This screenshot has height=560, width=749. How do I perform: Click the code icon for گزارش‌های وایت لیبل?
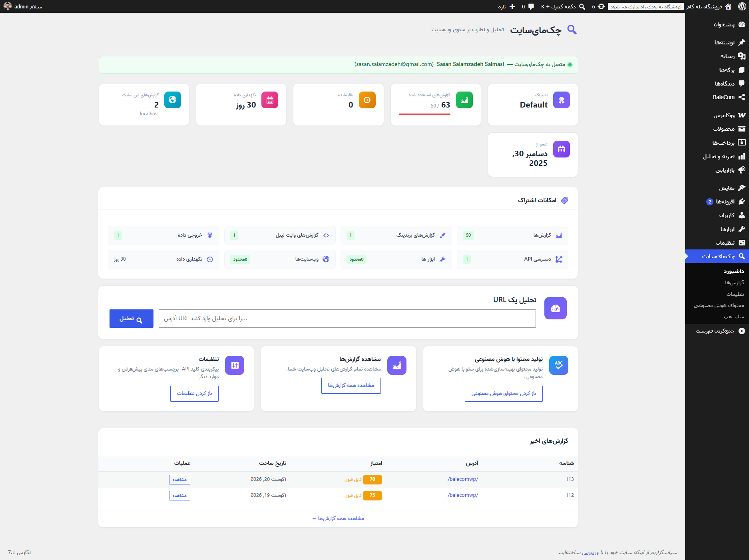pos(326,235)
